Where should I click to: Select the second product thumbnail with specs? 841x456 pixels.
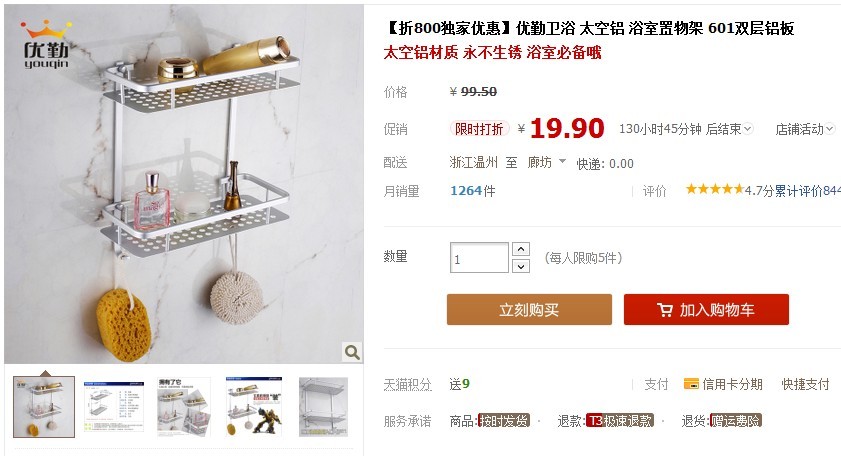pyautogui.click(x=114, y=407)
